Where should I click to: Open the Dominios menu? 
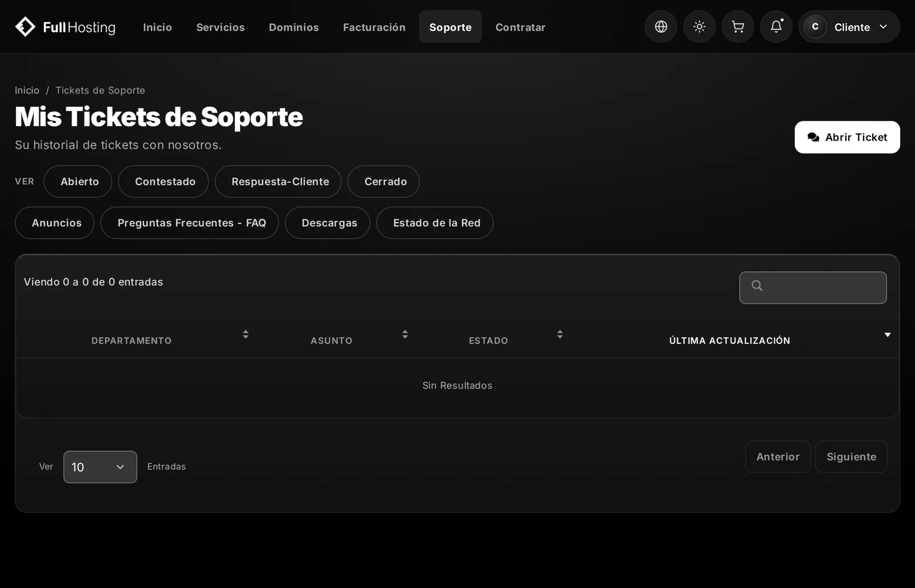(294, 27)
